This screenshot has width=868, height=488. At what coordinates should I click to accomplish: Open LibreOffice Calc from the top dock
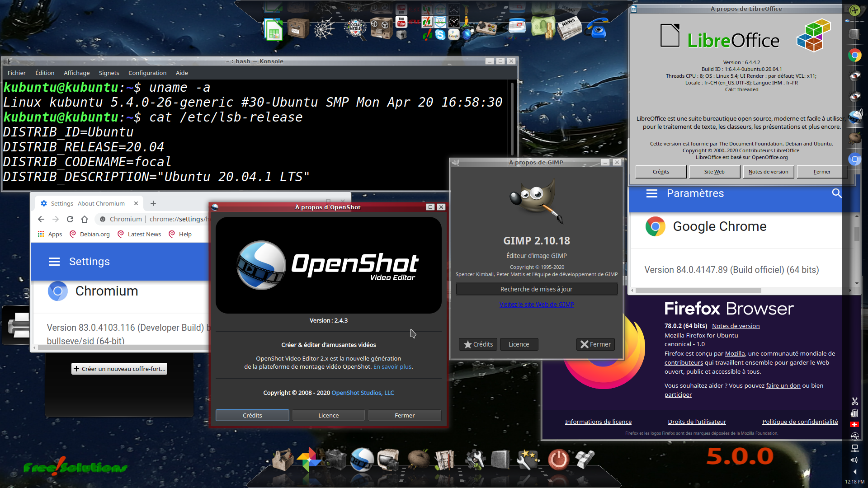click(273, 30)
